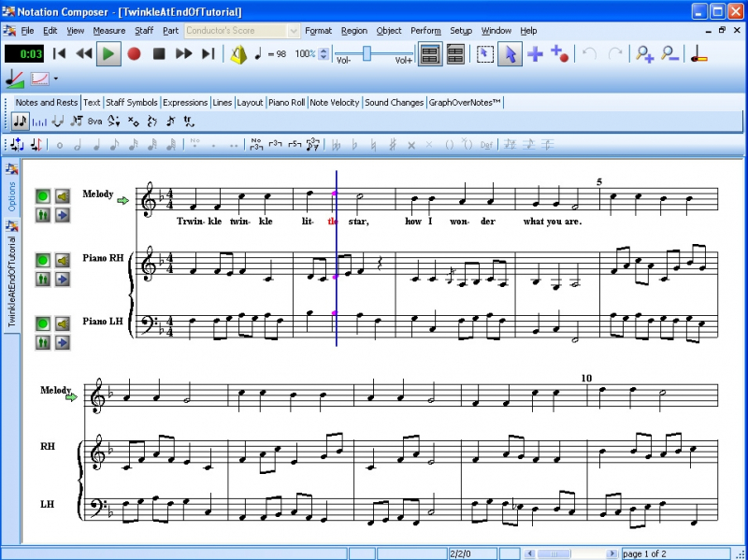
Task: Click the lyric word "star,"
Action: pos(358,222)
